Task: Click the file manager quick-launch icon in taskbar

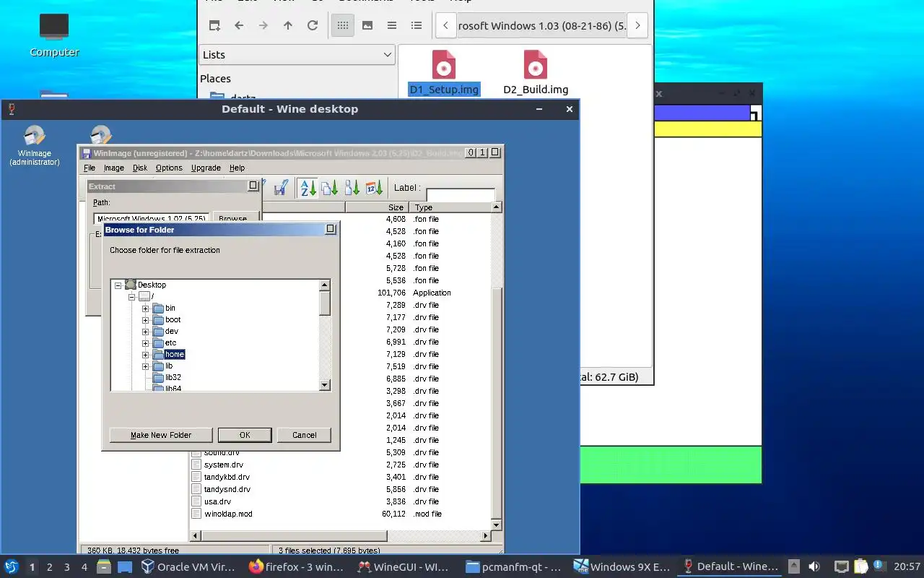Action: (103, 567)
